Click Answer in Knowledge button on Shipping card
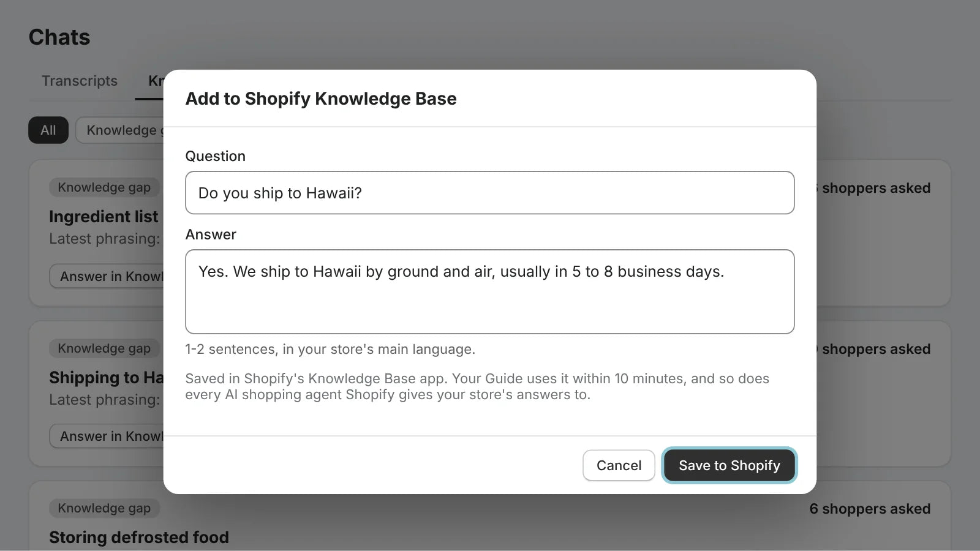 click(x=107, y=436)
